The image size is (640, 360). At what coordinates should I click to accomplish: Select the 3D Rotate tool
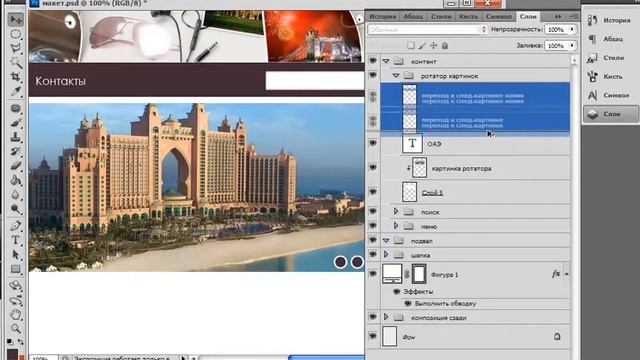click(x=16, y=285)
